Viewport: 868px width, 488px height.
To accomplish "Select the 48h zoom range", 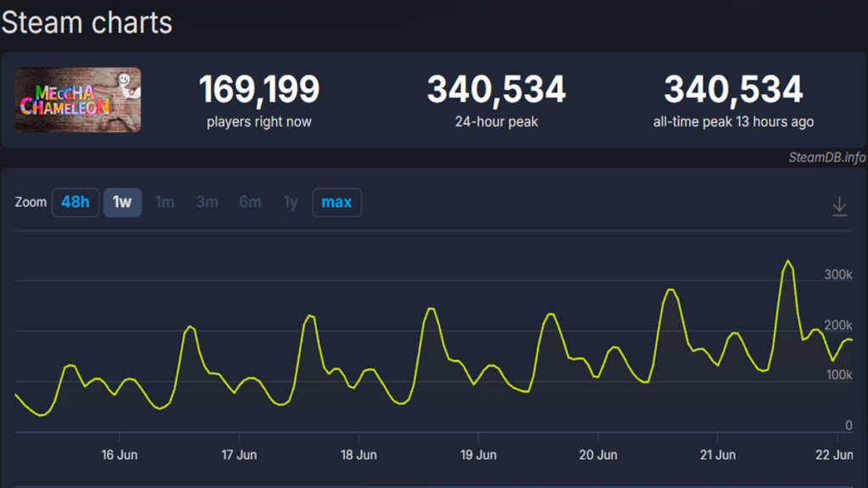I will click(x=75, y=202).
